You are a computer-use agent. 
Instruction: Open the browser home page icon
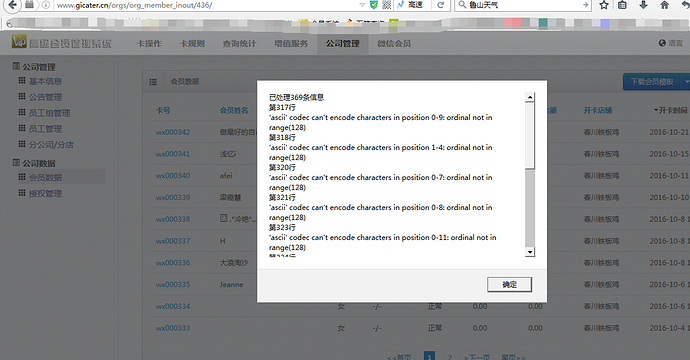coord(664,5)
